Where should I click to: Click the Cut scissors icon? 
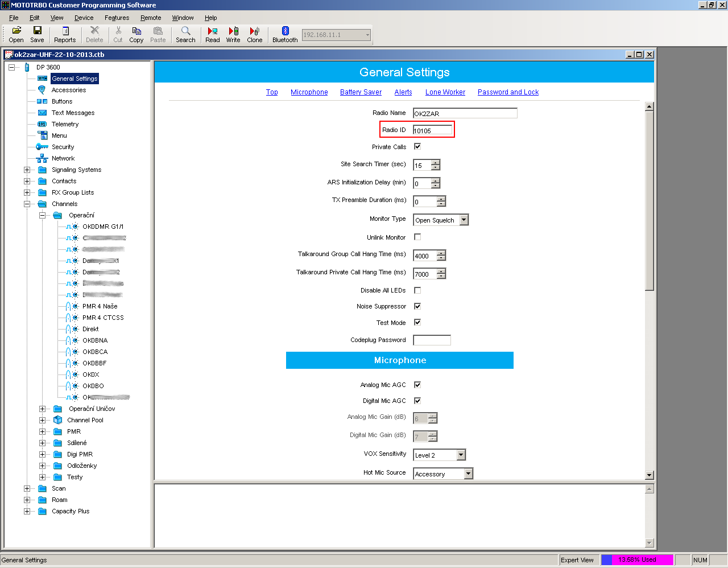click(118, 34)
